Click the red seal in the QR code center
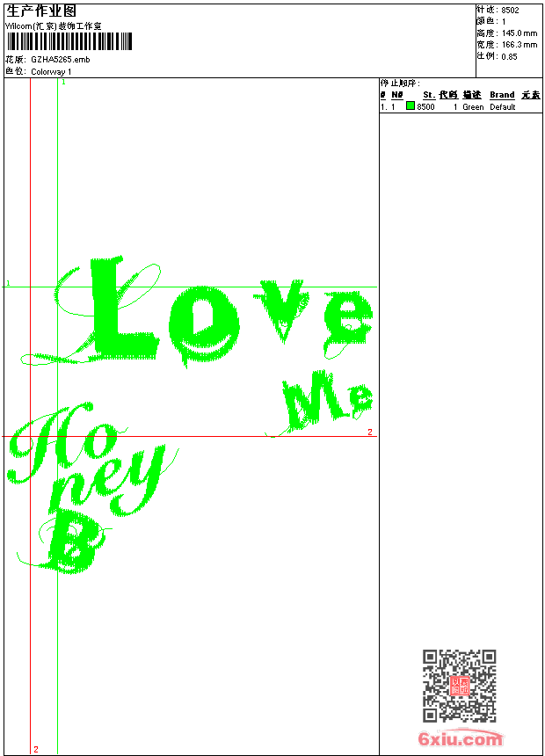545x756 pixels. [x=459, y=686]
